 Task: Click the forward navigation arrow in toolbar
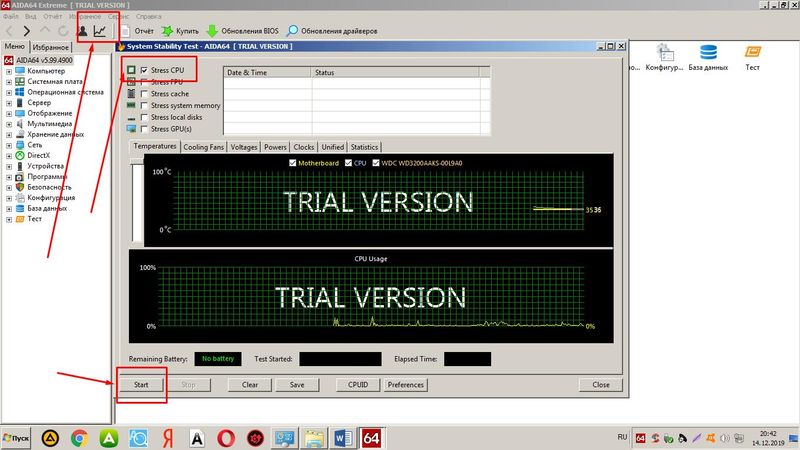27,31
